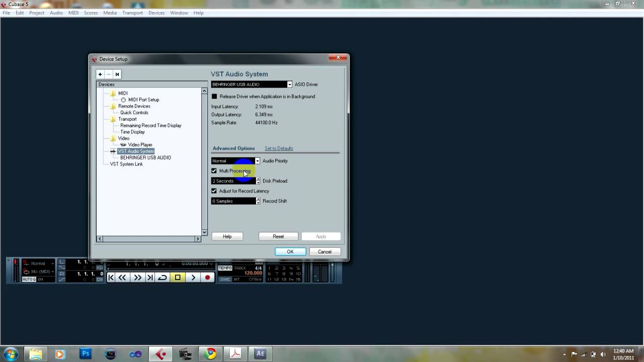Click the devices list scroll-right arrow
The image size is (644, 362).
coord(198,239)
